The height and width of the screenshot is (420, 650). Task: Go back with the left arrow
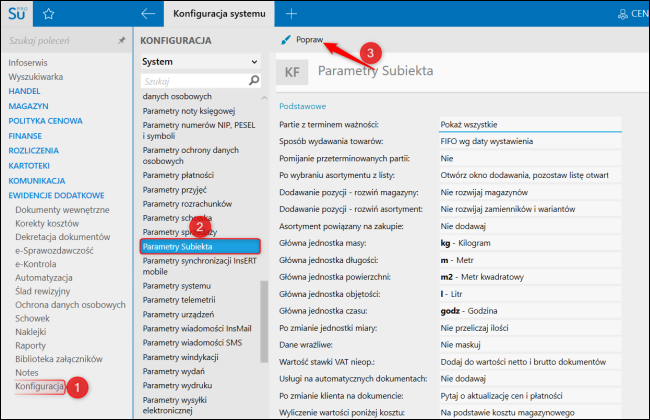click(x=148, y=14)
